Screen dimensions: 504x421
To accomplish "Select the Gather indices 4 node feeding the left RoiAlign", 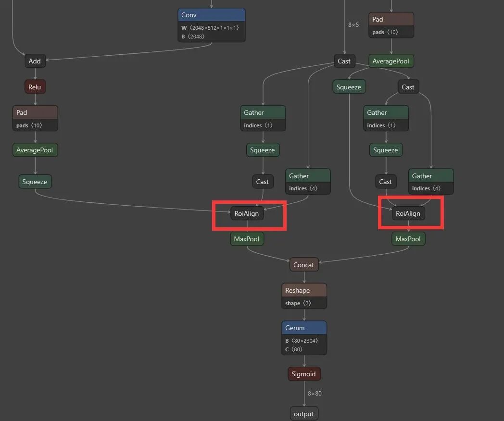I will point(308,182).
